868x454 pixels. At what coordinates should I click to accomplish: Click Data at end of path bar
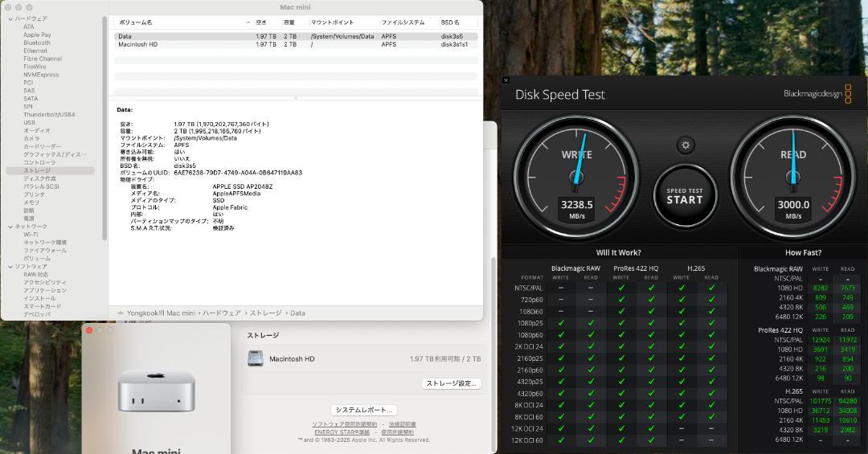(298, 313)
